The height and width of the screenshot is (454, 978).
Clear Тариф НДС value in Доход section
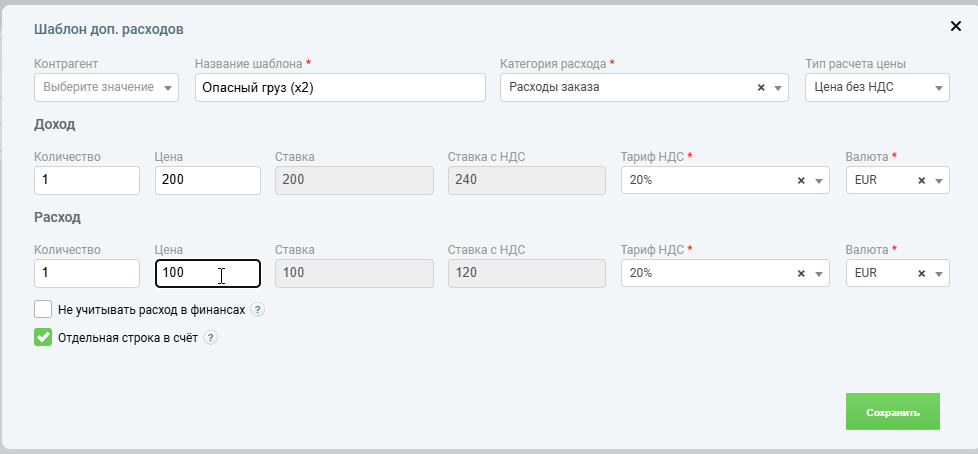[x=800, y=181]
